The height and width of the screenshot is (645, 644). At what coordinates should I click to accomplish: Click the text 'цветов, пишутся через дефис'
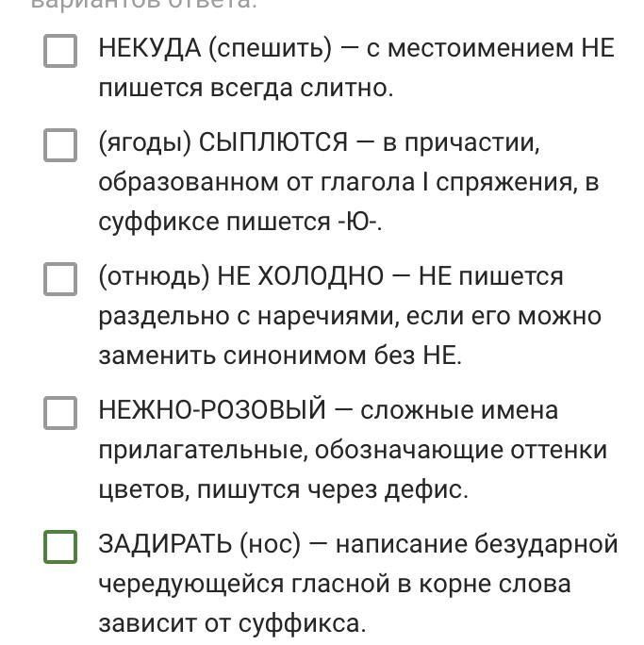tap(283, 489)
